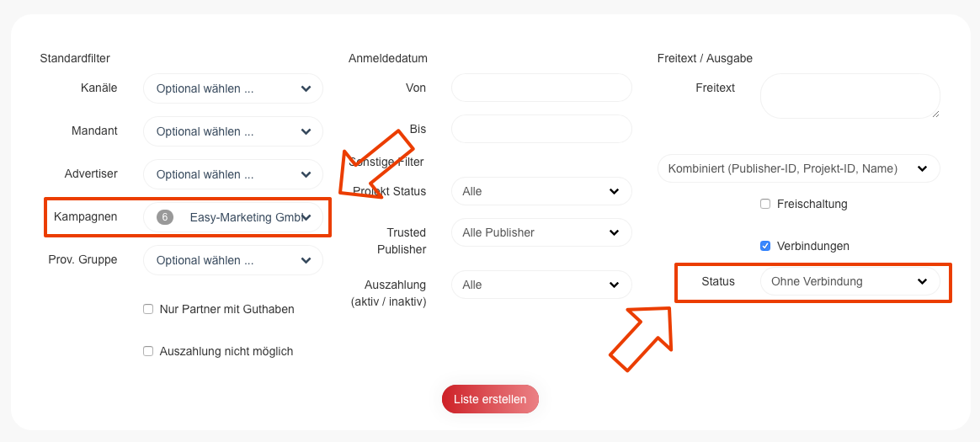Focus the Bis date field

click(541, 129)
